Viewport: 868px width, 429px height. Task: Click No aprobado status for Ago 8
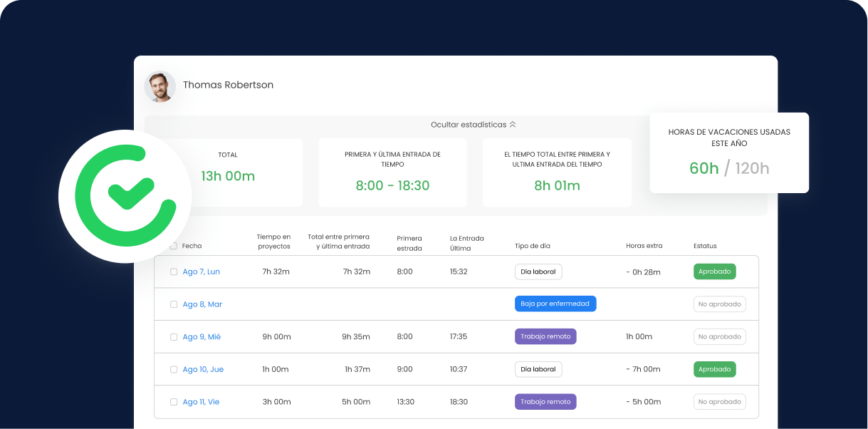pyautogui.click(x=719, y=304)
